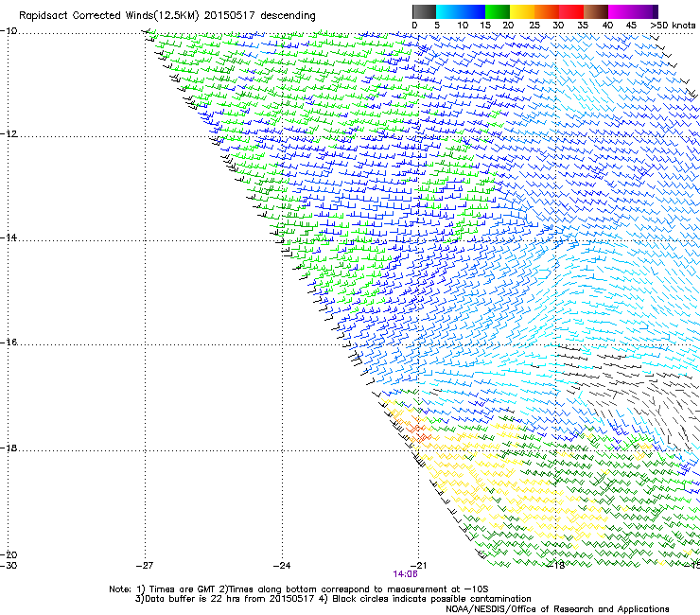Click the '-16' latitude axis label
Image resolution: width=700 pixels, height=615 pixels.
(x=9, y=343)
